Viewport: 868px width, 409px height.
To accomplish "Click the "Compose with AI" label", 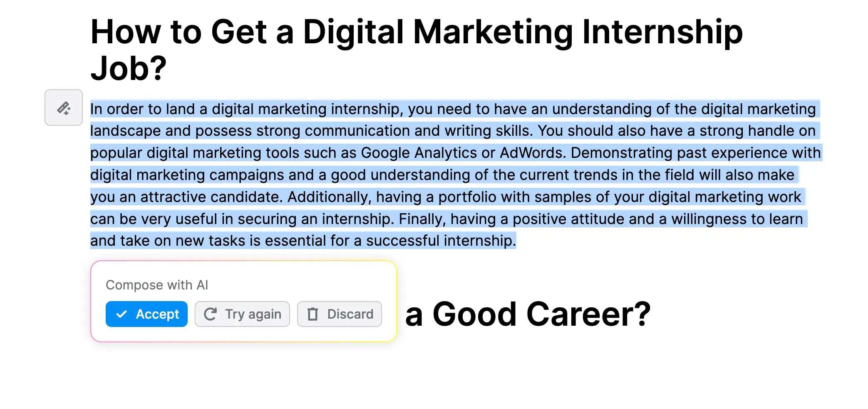I will [x=157, y=285].
